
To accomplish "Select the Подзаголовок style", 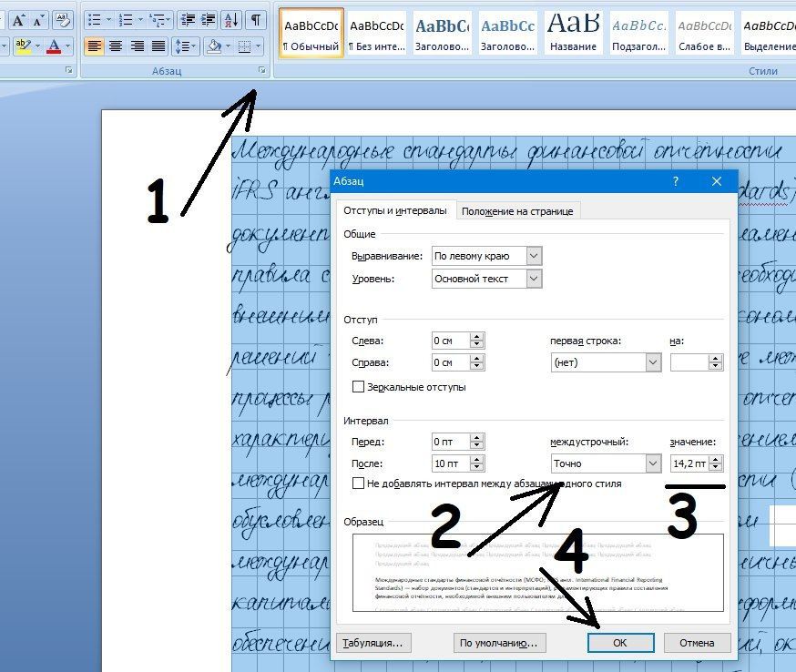I will (x=638, y=33).
